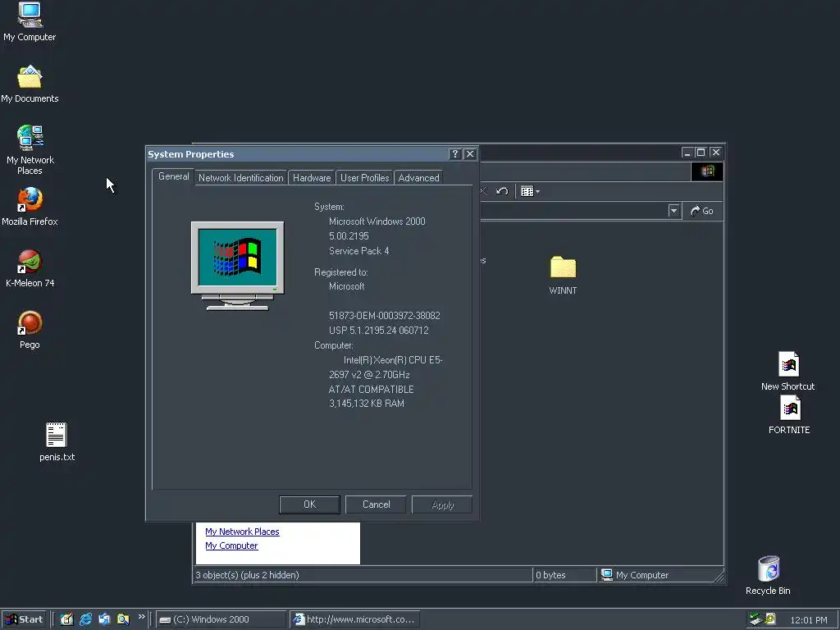Viewport: 840px width, 630px height.
Task: Click OK in System Properties
Action: coord(309,504)
